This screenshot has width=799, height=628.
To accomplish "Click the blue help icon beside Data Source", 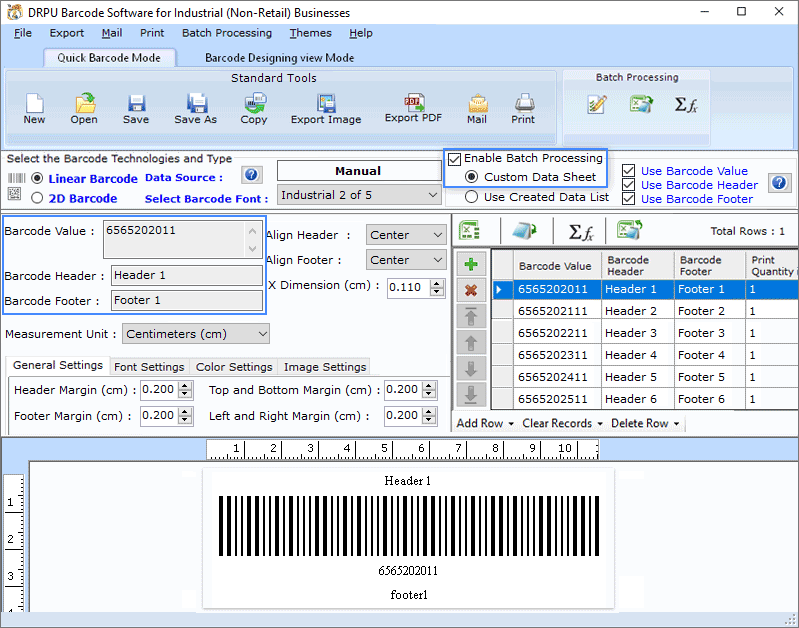I will [251, 175].
